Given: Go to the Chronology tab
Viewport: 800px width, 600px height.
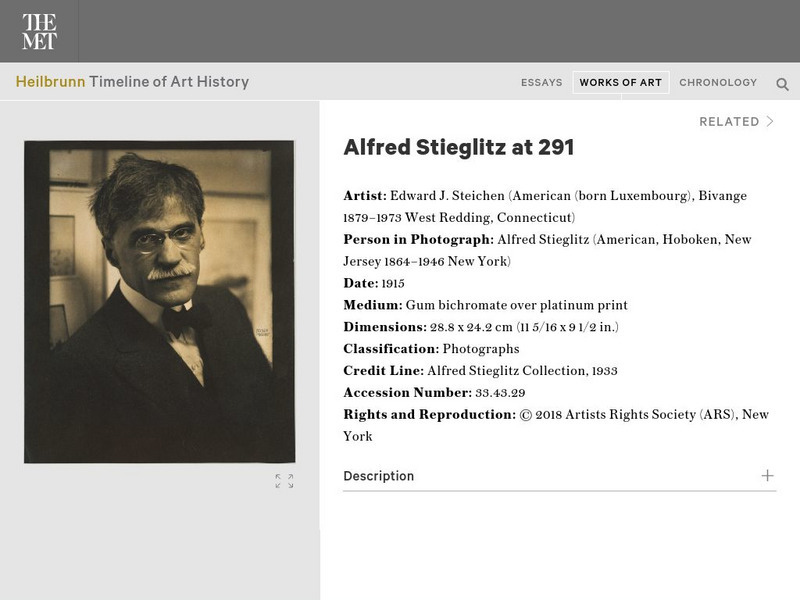Looking at the screenshot, I should click(718, 83).
